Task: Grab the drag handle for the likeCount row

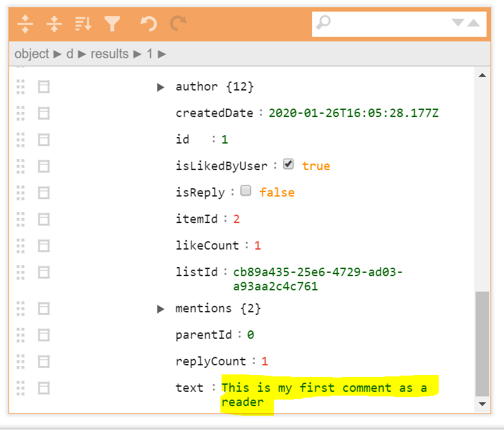Action: pos(21,246)
